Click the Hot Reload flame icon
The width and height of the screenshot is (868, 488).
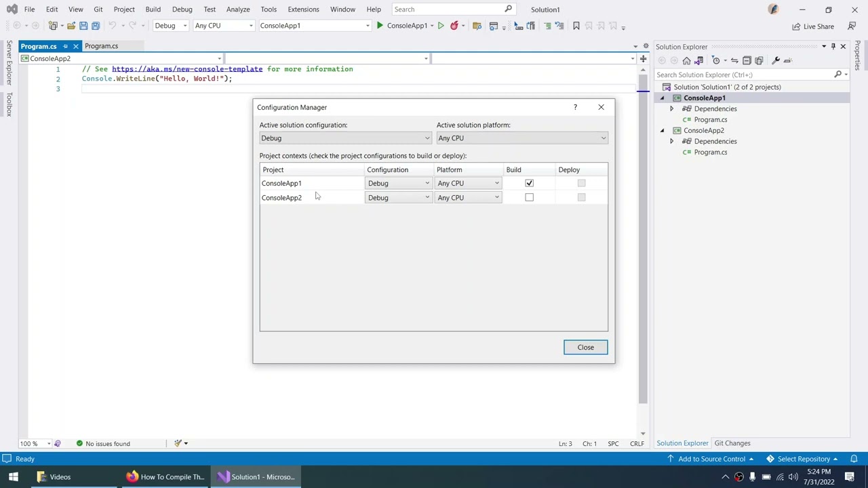(454, 26)
